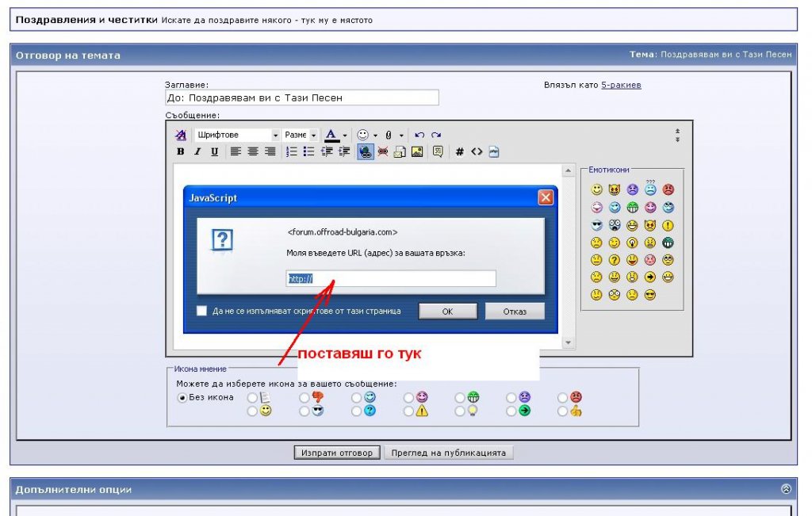Open the attachments dropdown arrow
Screen dimensions: 812x516
(401, 136)
